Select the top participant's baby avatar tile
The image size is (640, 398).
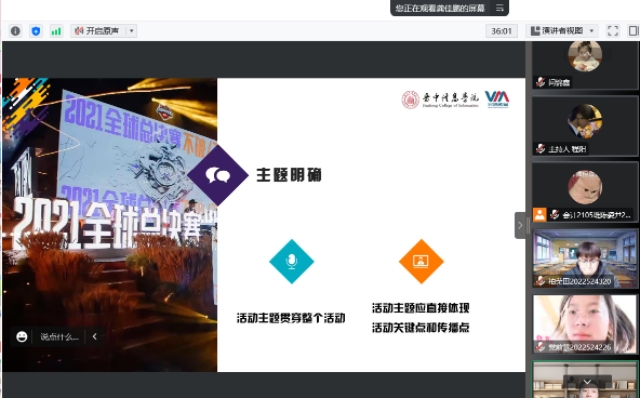[x=585, y=65]
